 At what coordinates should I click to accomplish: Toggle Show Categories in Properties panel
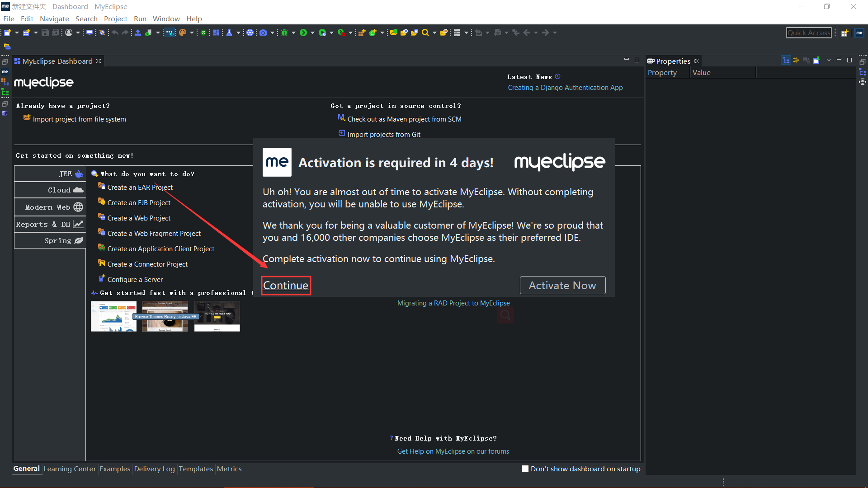786,61
